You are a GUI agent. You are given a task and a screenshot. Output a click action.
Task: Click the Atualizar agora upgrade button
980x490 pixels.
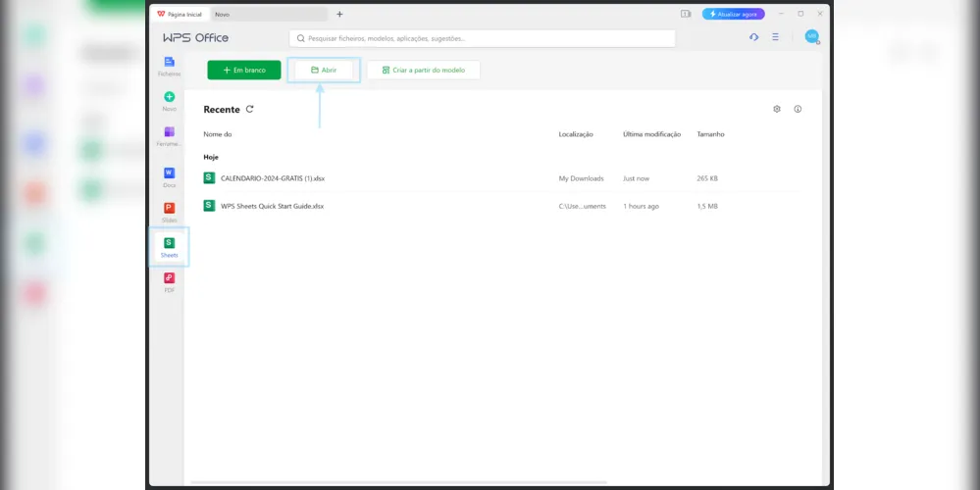tap(733, 14)
